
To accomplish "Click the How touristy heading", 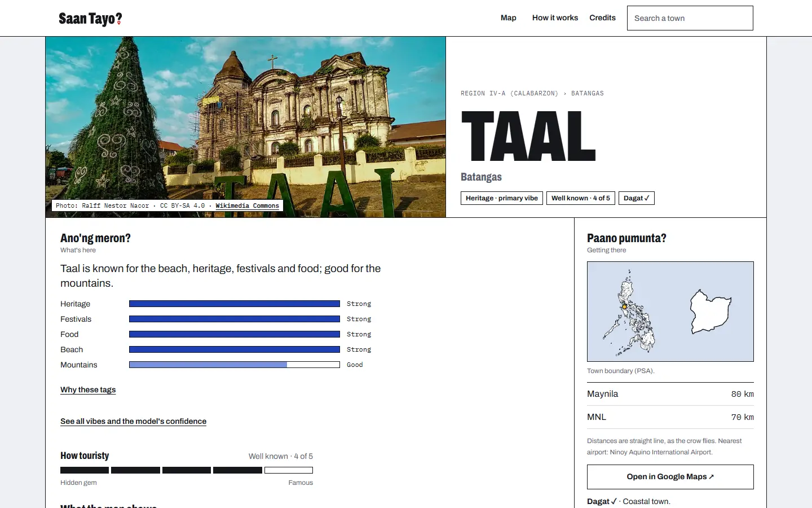I will coord(85,456).
